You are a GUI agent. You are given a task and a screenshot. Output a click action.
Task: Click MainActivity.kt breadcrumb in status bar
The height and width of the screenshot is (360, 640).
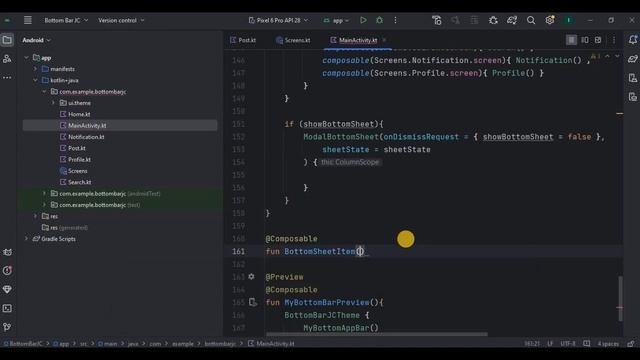pos(271,344)
